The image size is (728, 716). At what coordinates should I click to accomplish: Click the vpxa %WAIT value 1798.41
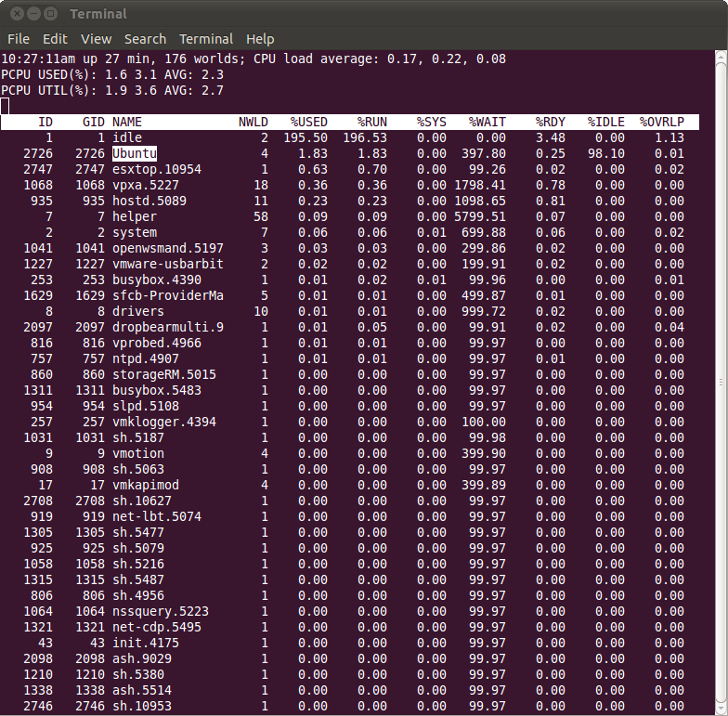click(479, 186)
